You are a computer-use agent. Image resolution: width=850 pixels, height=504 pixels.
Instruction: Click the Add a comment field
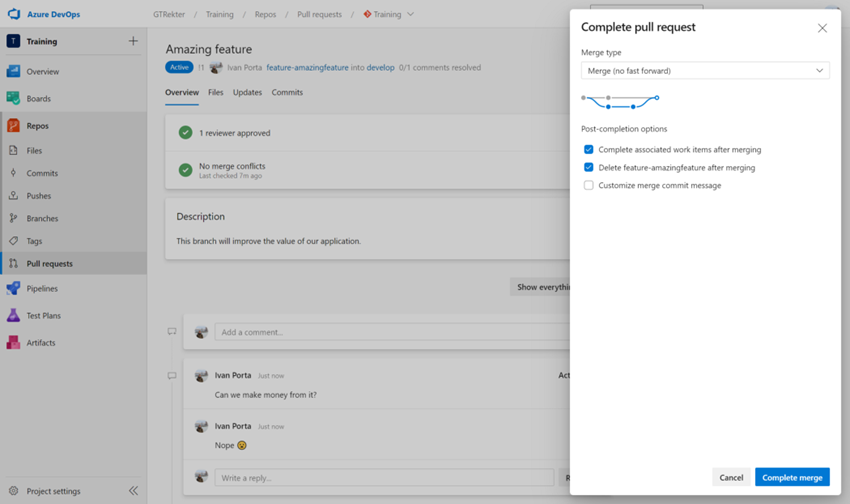click(392, 332)
